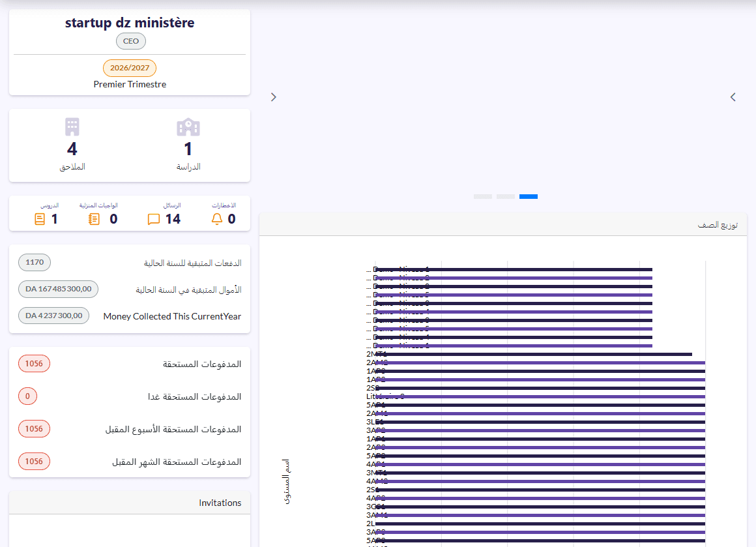Select the second carousel indicator
Image resolution: width=756 pixels, height=547 pixels.
point(506,196)
